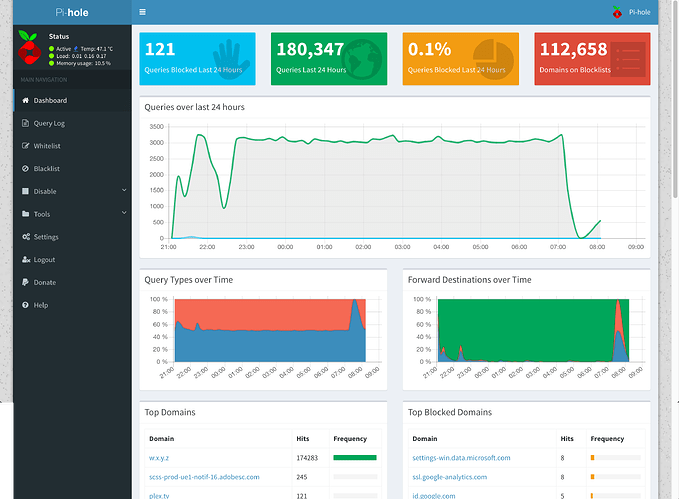Open settings-win.data.microsoft.com blocked domain link
Screen dimensions: 679x499
tap(461, 458)
